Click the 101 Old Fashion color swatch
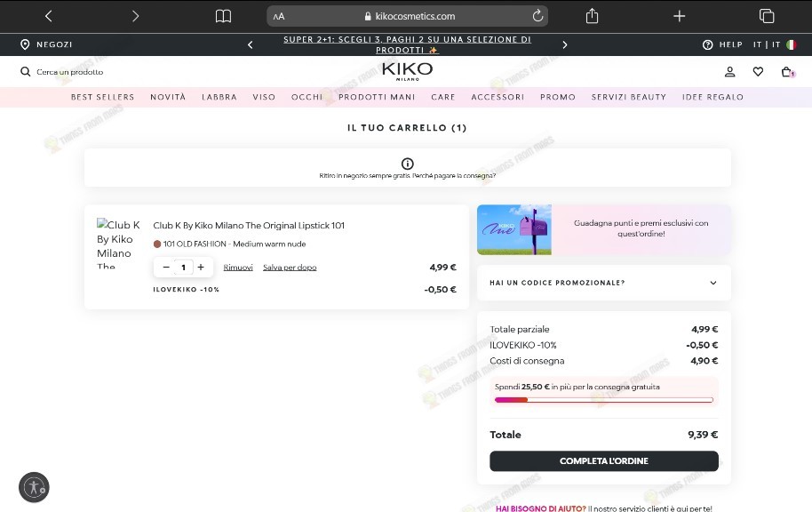812x512 pixels. [157, 244]
